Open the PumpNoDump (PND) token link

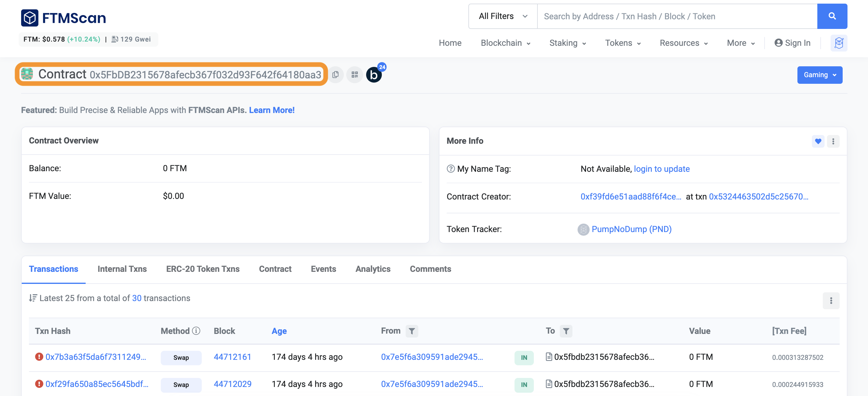pyautogui.click(x=631, y=229)
